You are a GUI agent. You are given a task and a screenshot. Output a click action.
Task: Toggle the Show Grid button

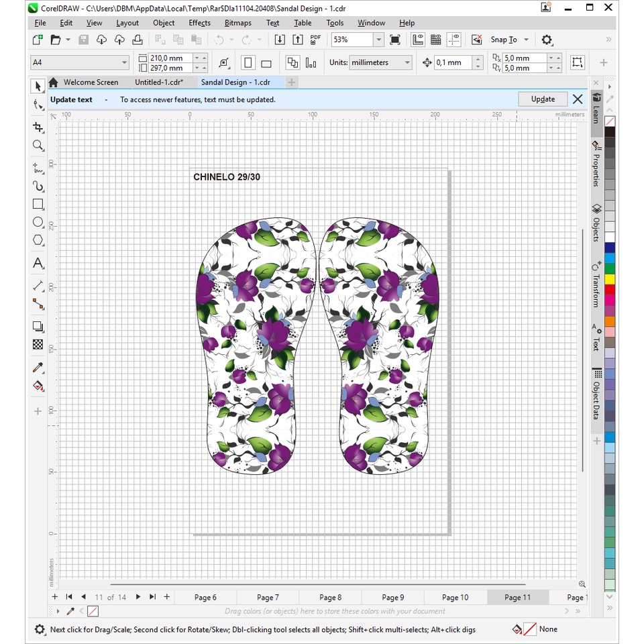[435, 40]
